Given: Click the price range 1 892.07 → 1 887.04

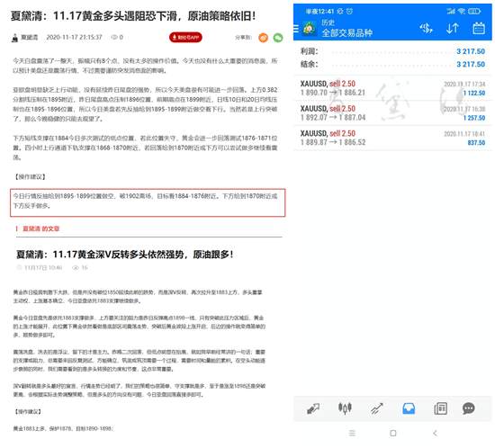Looking at the screenshot, I should (x=333, y=118).
